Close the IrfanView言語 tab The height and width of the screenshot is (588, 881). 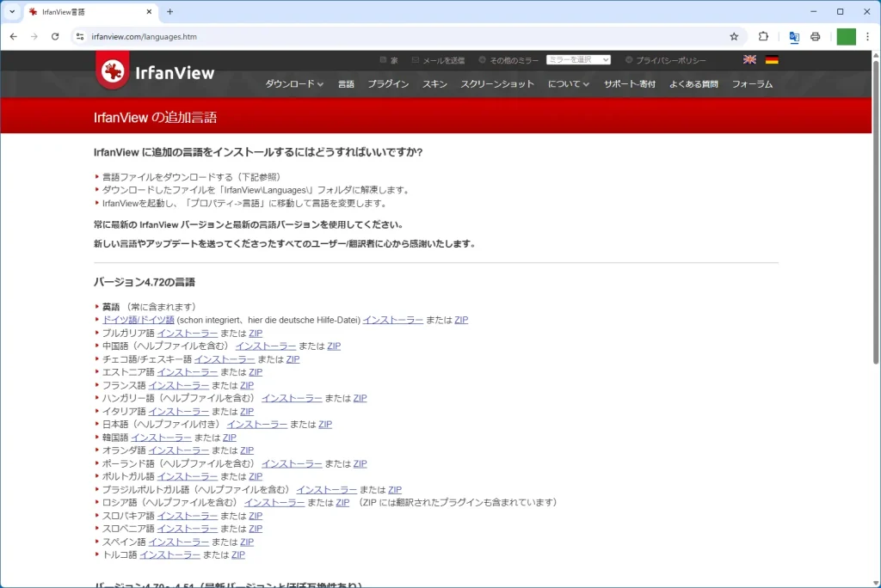click(149, 12)
